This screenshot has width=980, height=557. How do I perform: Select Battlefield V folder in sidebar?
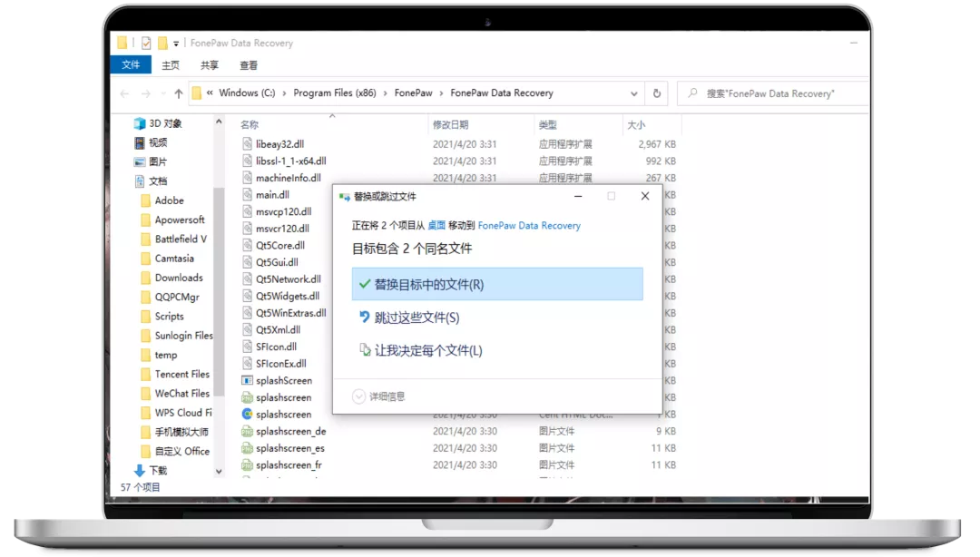pos(181,239)
